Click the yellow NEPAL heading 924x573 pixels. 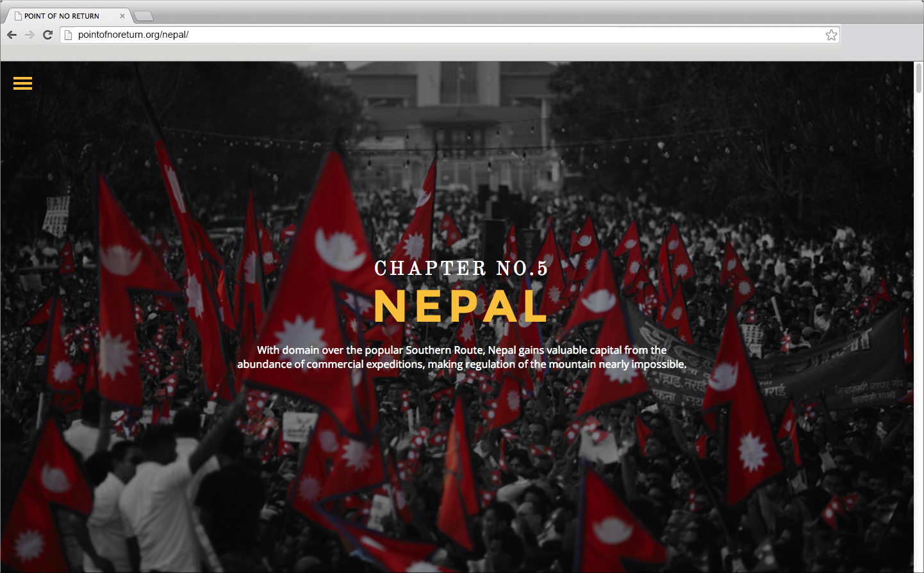[x=461, y=306]
